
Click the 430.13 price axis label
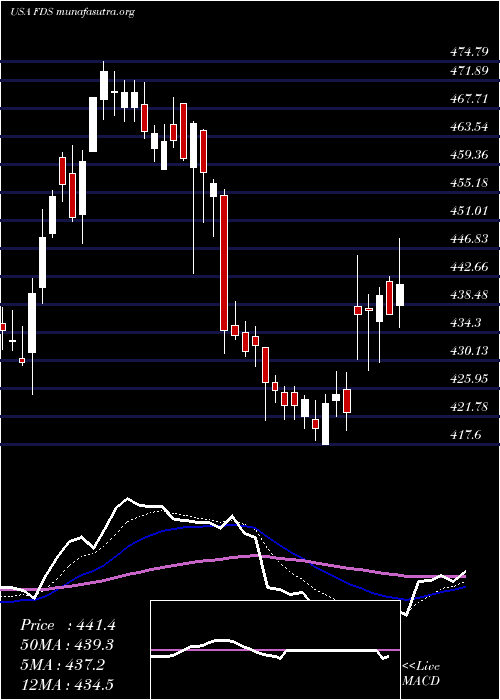(x=469, y=351)
